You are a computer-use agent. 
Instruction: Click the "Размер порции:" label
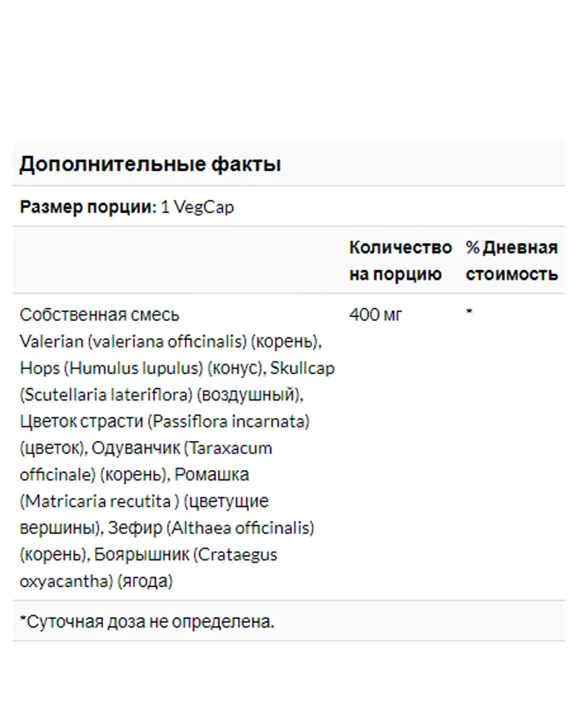[88, 207]
